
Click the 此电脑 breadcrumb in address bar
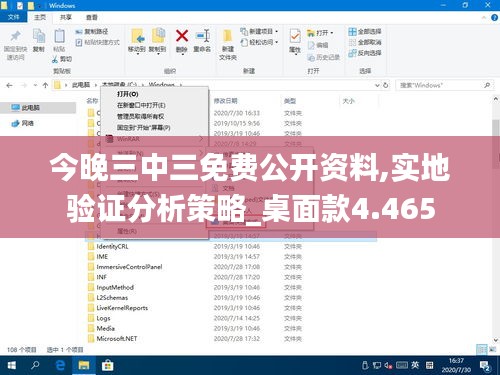[x=81, y=85]
